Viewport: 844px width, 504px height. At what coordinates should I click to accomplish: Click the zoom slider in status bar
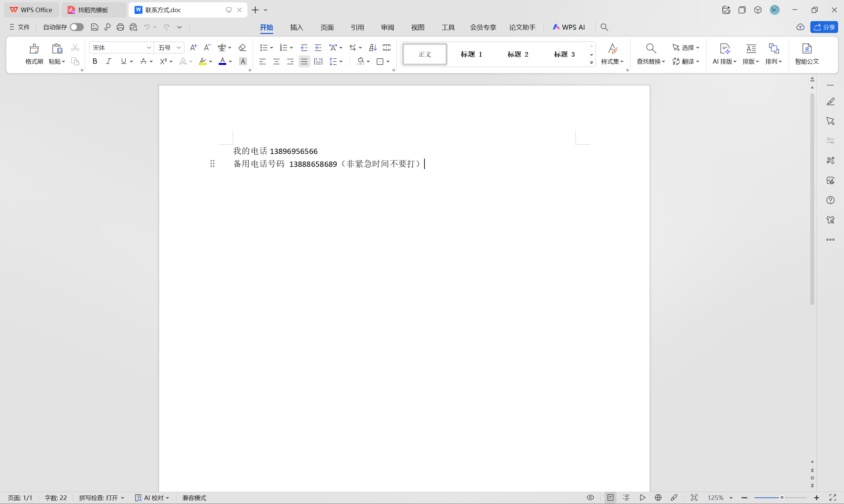(781, 497)
